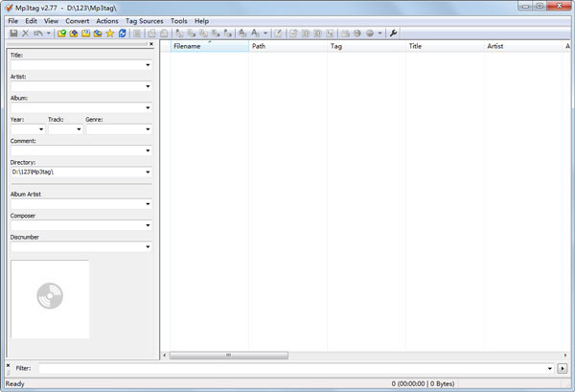The image size is (575, 392).
Task: Click the Save tag floppy disk icon
Action: [13, 34]
